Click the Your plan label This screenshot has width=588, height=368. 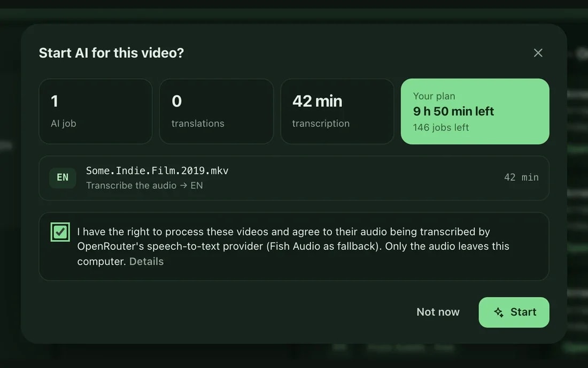(x=434, y=96)
